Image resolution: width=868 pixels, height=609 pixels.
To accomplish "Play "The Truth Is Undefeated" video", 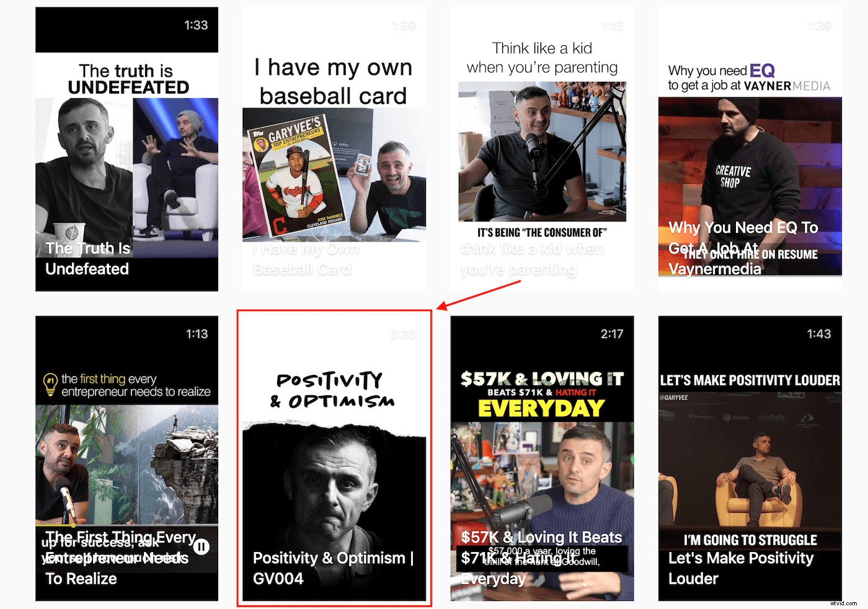I will [126, 149].
